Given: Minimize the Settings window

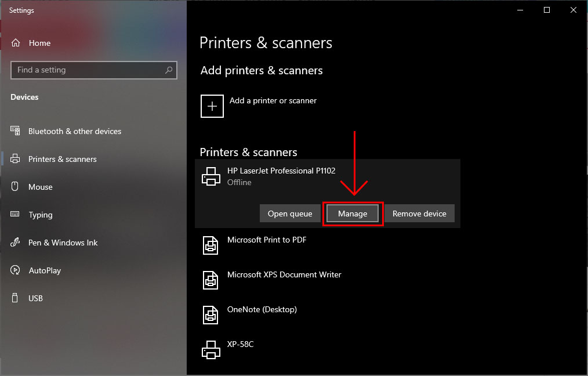Looking at the screenshot, I should [x=520, y=10].
